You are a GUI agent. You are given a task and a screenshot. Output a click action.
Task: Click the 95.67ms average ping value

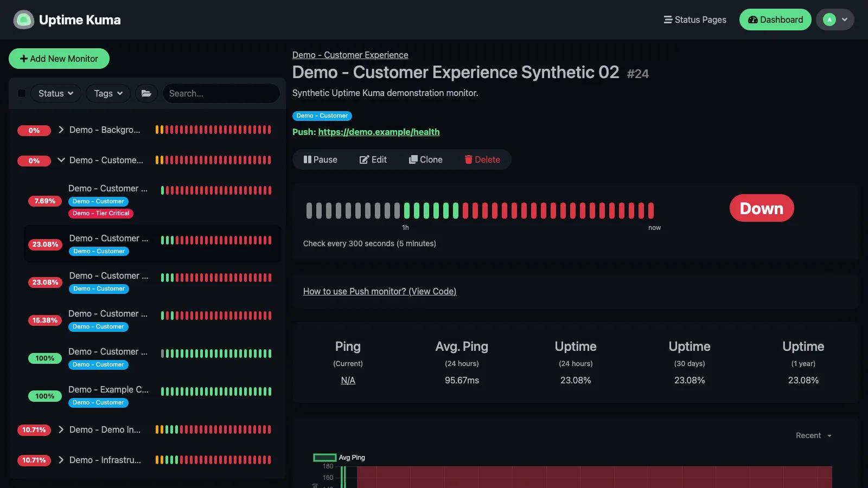tap(462, 380)
